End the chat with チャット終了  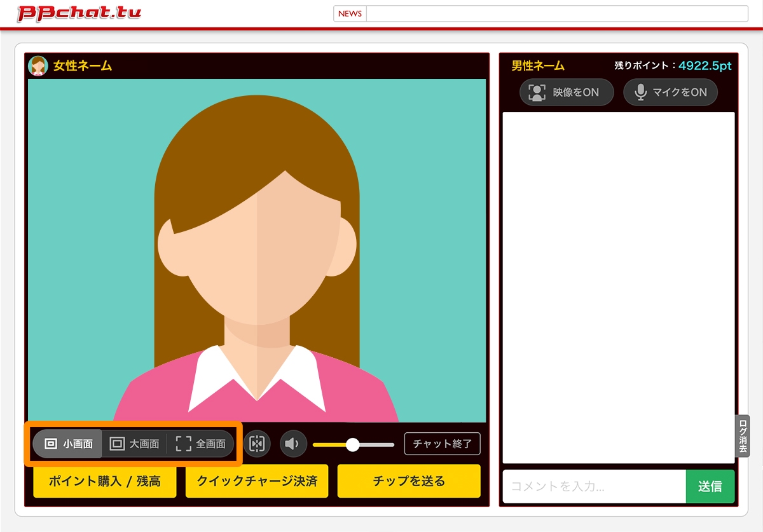[442, 444]
